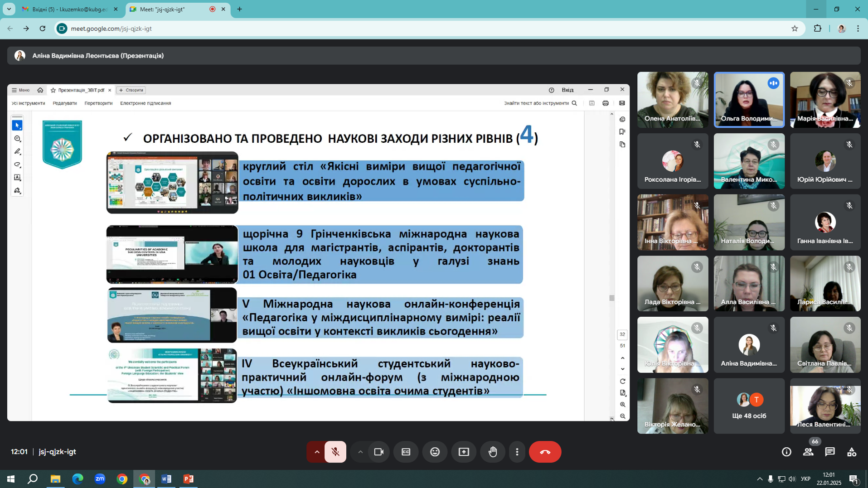Click the "Ще 48 осіб" tile
This screenshot has height=488, width=868.
click(x=749, y=406)
